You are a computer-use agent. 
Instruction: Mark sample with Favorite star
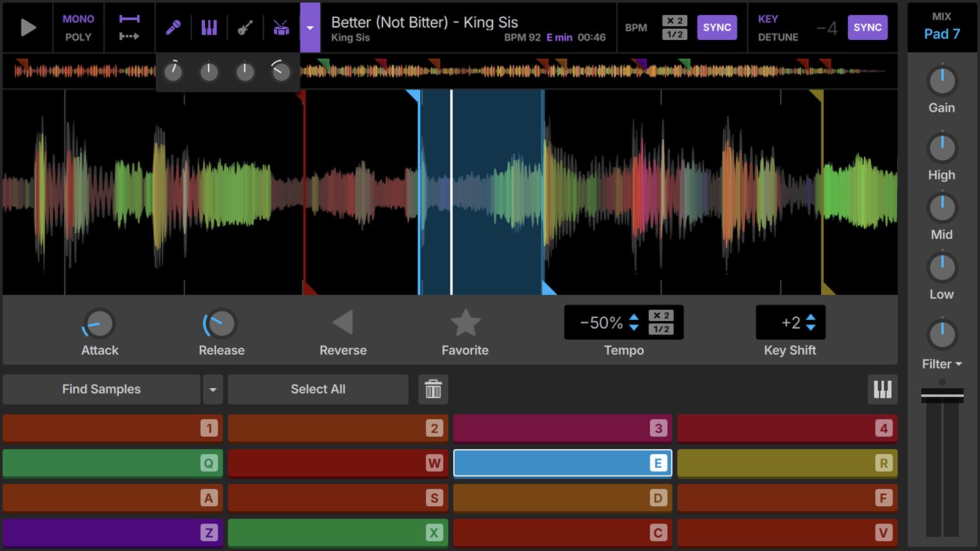(x=465, y=323)
